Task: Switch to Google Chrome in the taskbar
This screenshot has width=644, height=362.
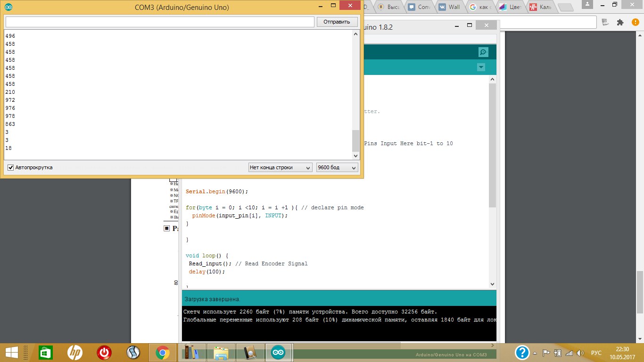Action: click(163, 352)
